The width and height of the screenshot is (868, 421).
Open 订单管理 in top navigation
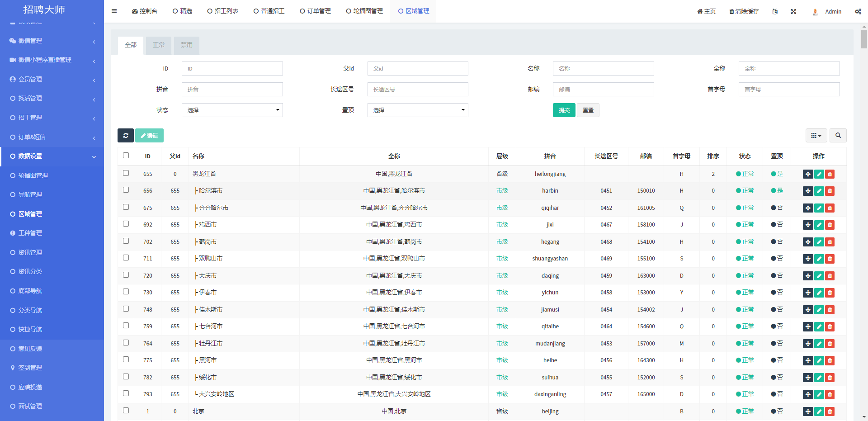(316, 11)
